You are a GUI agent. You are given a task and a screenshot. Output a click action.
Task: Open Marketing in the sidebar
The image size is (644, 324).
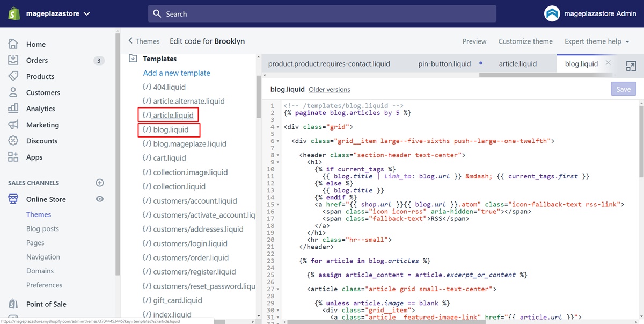point(42,125)
